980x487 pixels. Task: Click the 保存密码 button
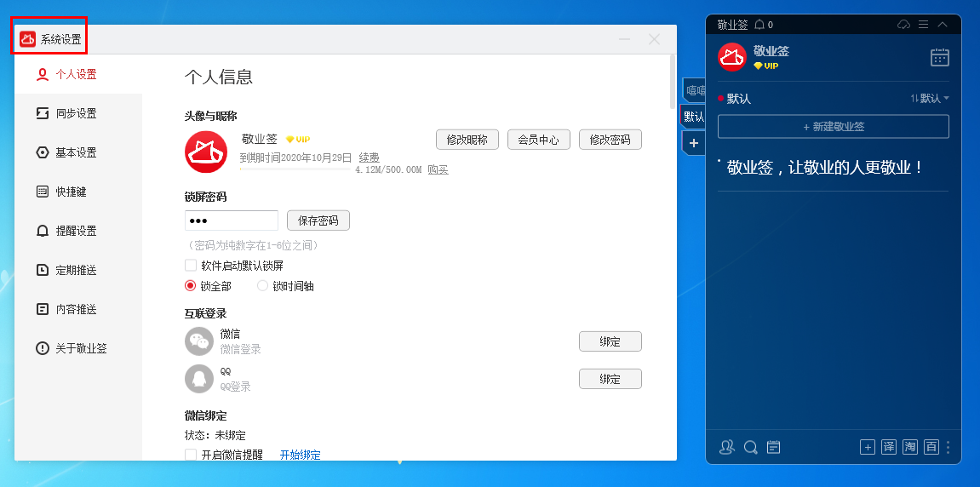[318, 221]
